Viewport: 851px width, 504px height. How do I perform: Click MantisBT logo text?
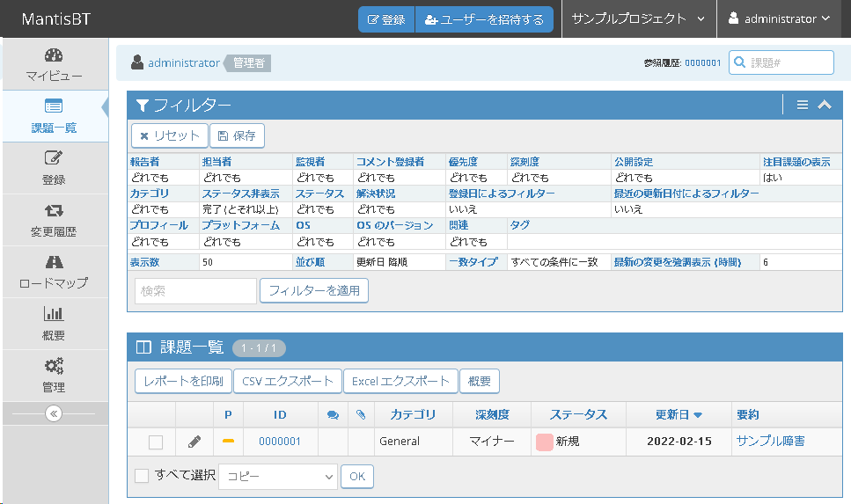[x=56, y=19]
